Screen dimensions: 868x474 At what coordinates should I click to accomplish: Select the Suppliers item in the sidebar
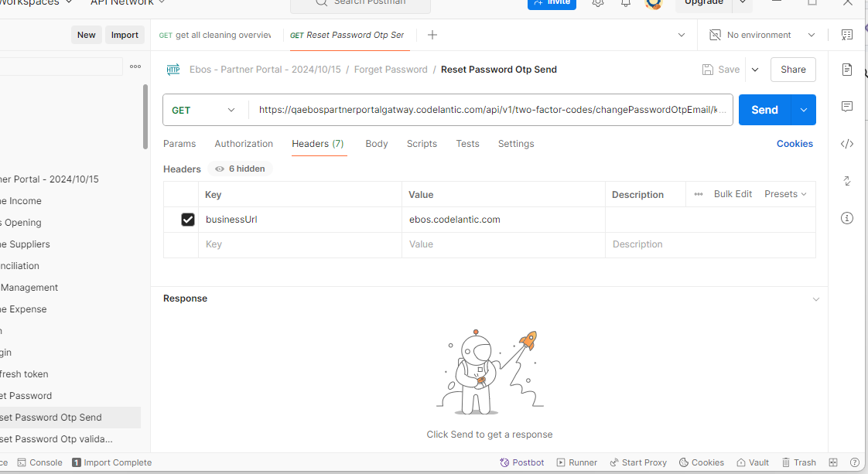coord(25,244)
